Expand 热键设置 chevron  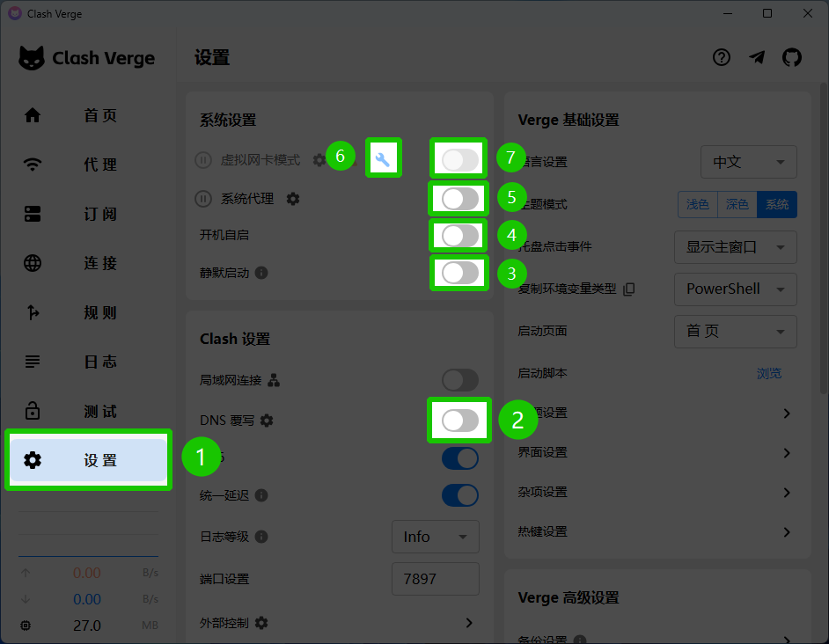coord(787,532)
